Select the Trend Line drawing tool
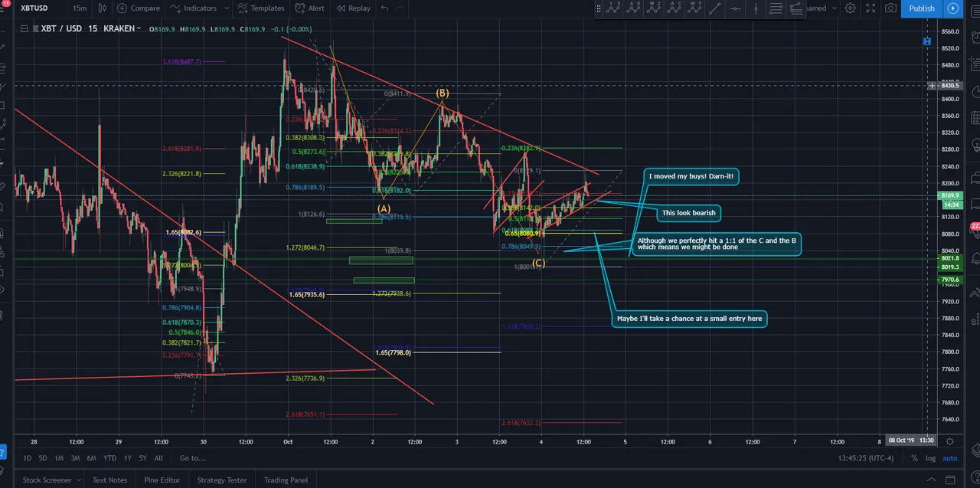Screen dimensions: 980x488 click(715, 8)
